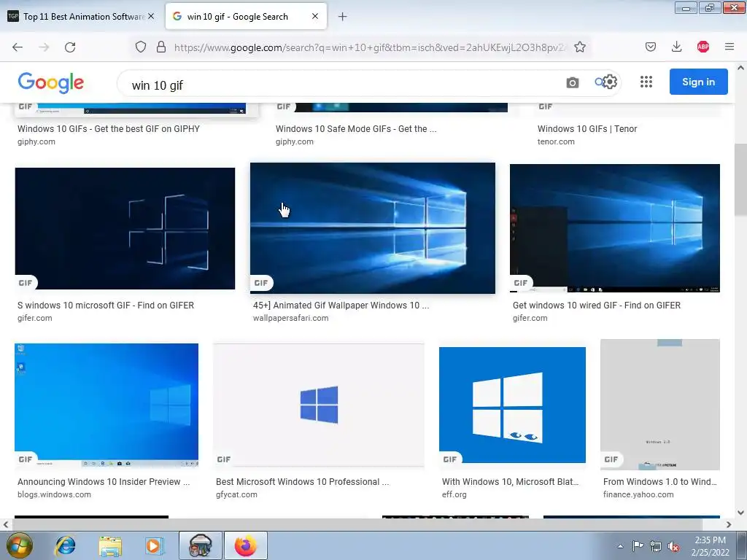
Task: Open S windows 10 microsoft GIF thumbnail
Action: [125, 228]
